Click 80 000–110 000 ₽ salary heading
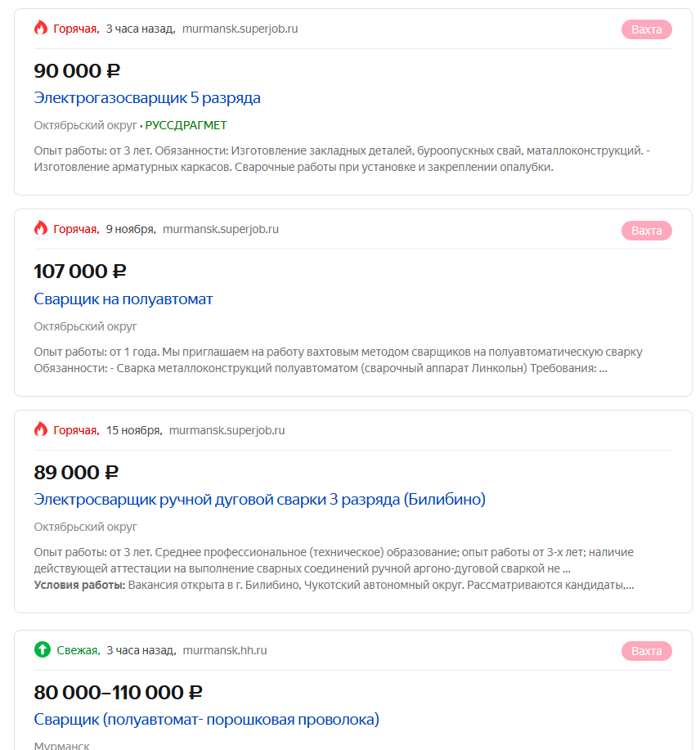The image size is (700, 750). [118, 693]
